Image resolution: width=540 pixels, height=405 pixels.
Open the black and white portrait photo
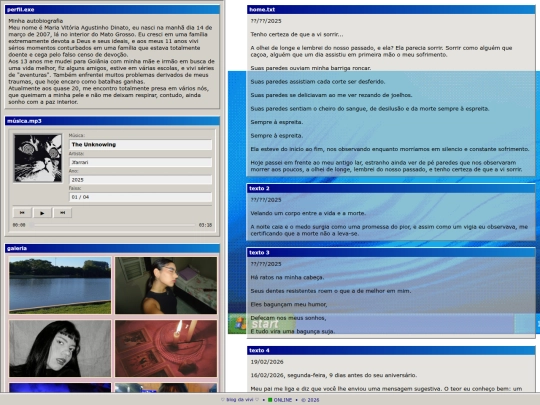coord(60,348)
